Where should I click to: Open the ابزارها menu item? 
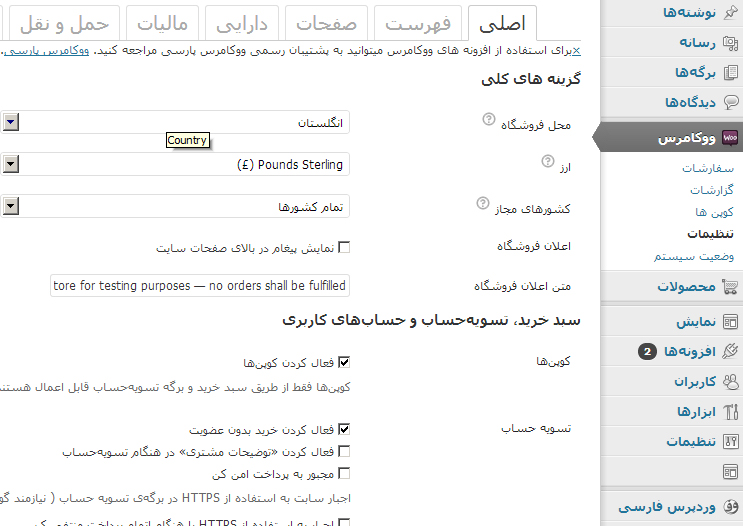pos(696,412)
